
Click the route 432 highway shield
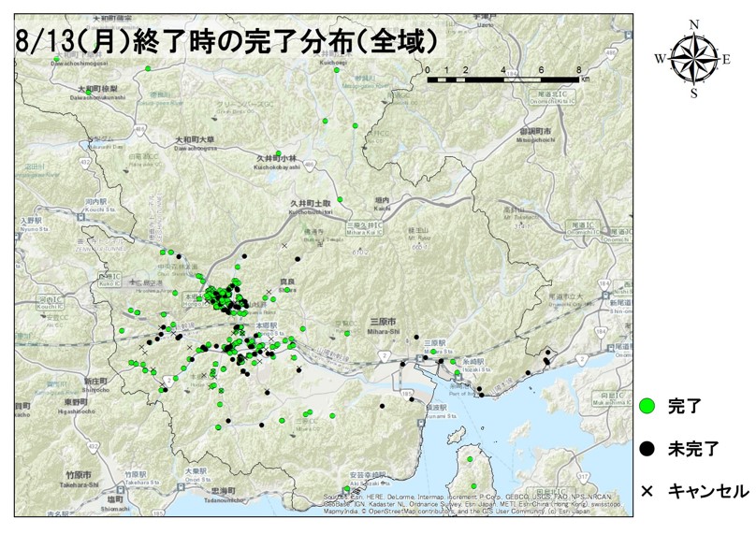84,163
